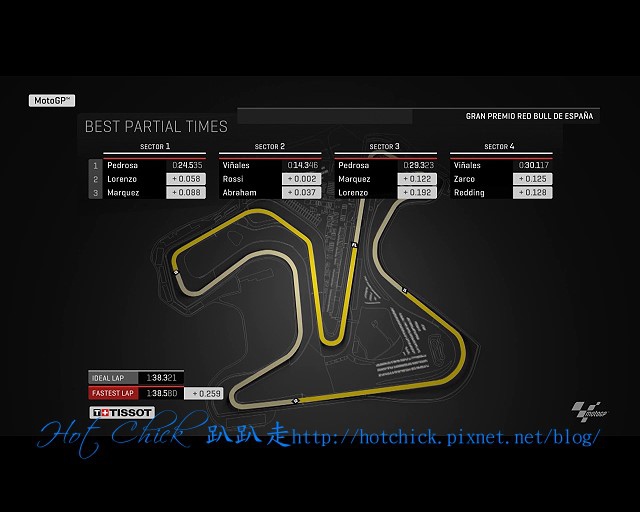This screenshot has width=640, height=512.
Task: Click Sector 2 best time 0:14.346
Action: (302, 165)
